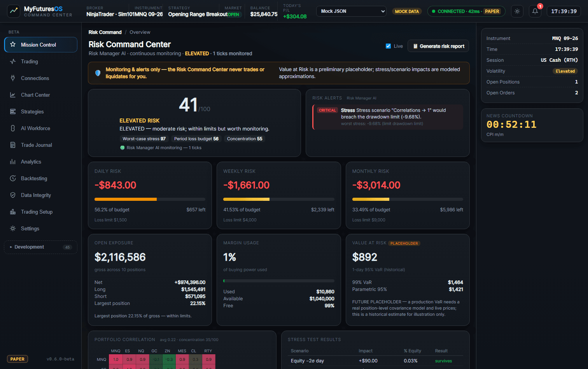Open Strategies page from sidebar
The image size is (588, 369).
click(x=41, y=111)
